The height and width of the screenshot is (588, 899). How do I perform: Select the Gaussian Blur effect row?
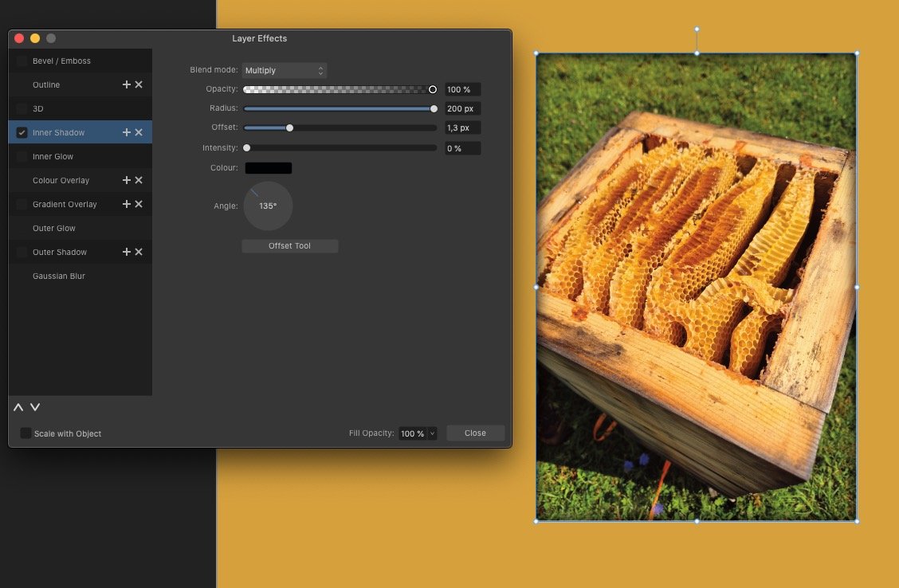tap(80, 276)
